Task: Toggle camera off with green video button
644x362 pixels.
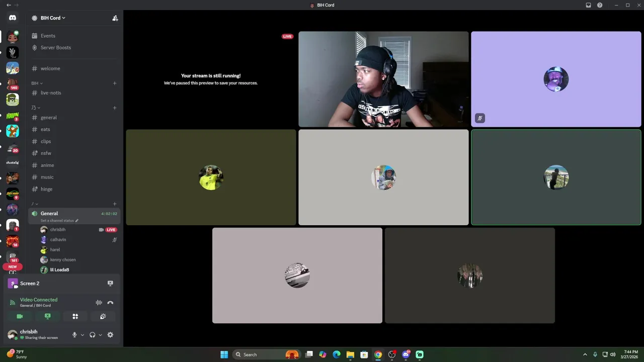Action: pyautogui.click(x=20, y=316)
